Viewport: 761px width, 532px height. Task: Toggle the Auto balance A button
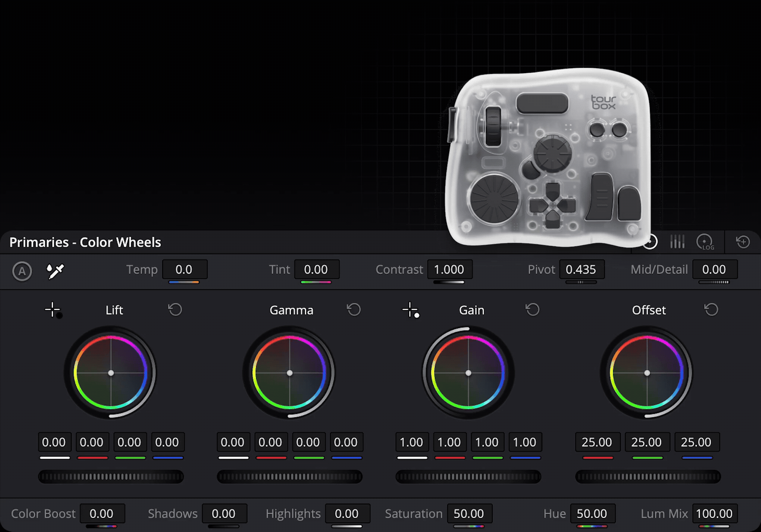click(22, 271)
